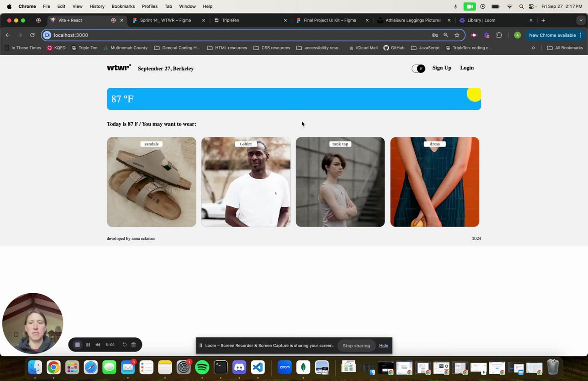
Task: Open the sandals clothing card
Action: pos(152,182)
